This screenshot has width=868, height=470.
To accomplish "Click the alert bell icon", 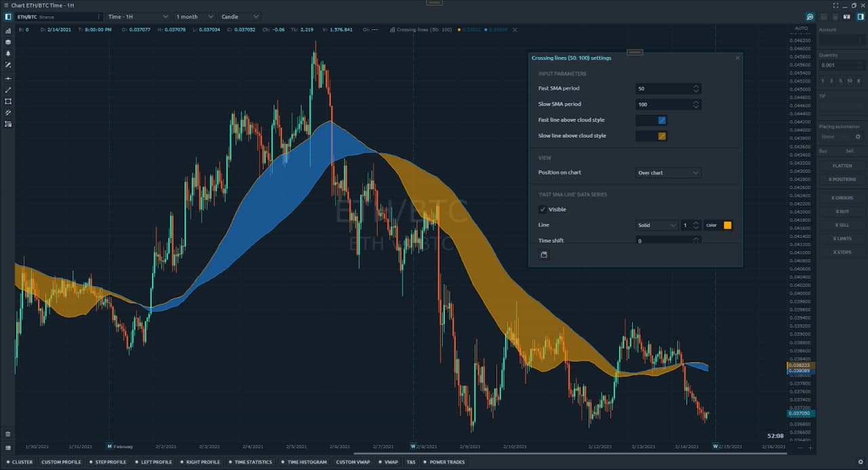I will coord(8,53).
